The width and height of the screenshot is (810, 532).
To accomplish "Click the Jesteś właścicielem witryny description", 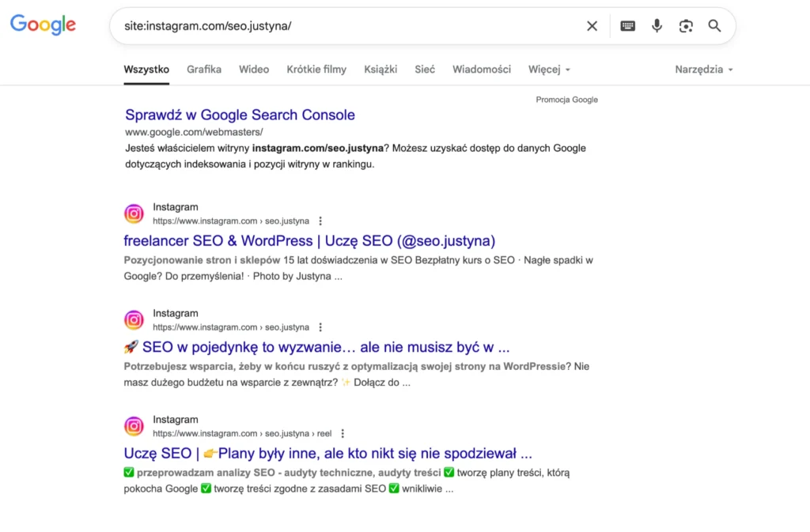I will (x=355, y=156).
